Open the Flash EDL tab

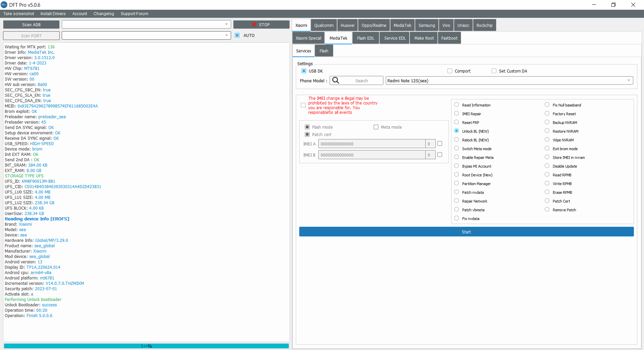point(366,38)
